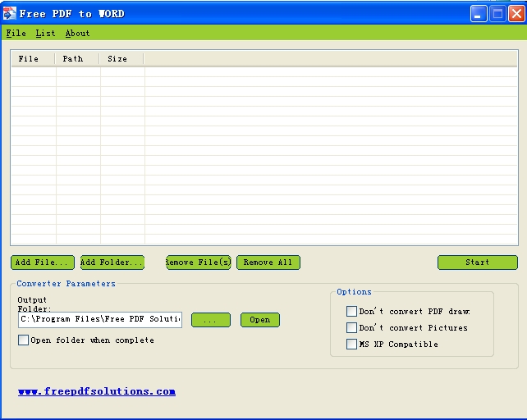Screen dimensions: 527x420
Task: Sort list by File column header
Action: tap(33, 59)
